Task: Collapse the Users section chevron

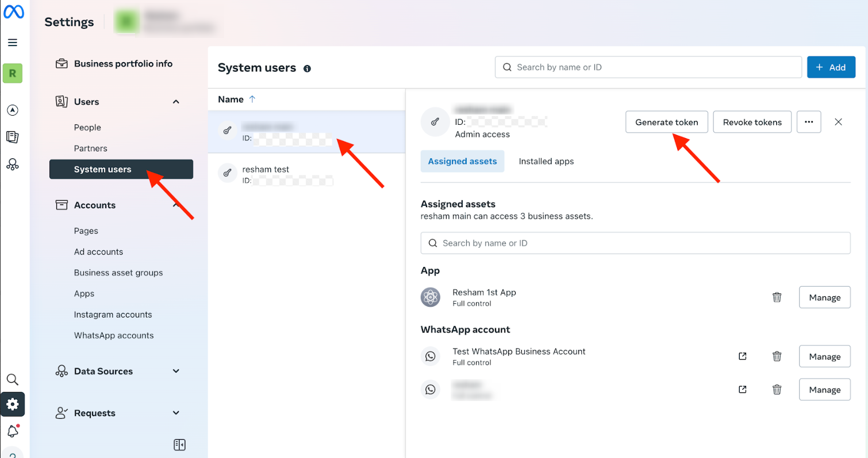Action: [176, 102]
